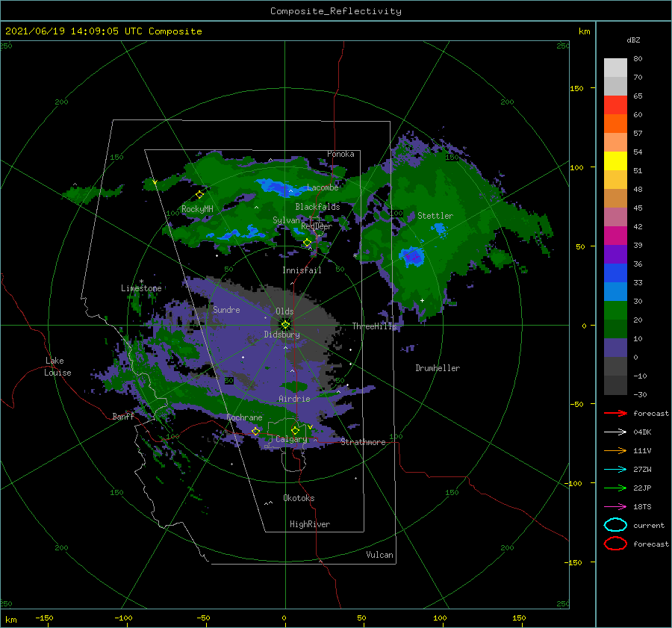The width and height of the screenshot is (672, 628).
Task: Click the Limestone label
Action: [x=141, y=288]
